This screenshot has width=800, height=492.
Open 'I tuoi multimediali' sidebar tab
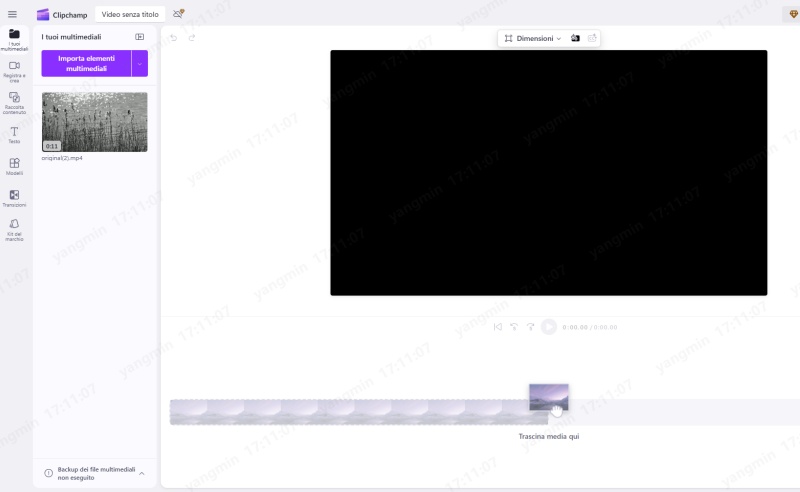pyautogui.click(x=14, y=40)
